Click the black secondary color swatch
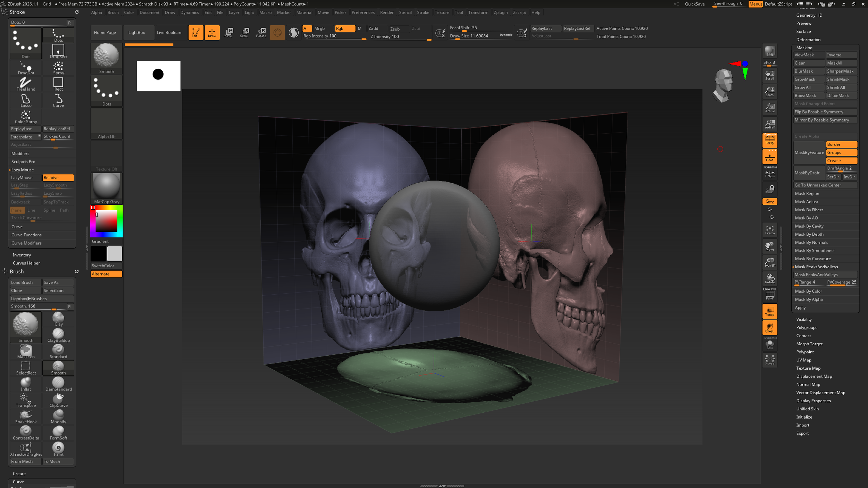 (98, 254)
